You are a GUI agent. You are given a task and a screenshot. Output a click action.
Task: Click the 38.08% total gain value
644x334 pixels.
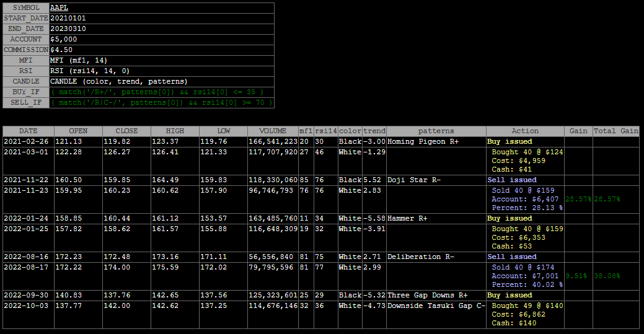[607, 276]
